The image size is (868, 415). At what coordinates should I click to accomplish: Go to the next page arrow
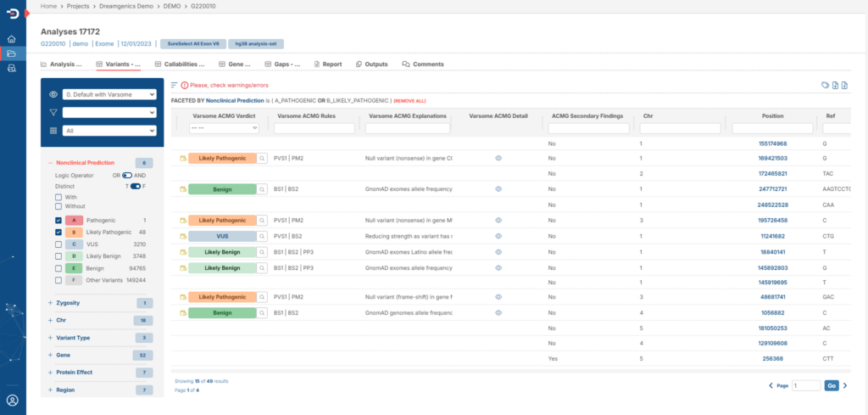point(845,385)
